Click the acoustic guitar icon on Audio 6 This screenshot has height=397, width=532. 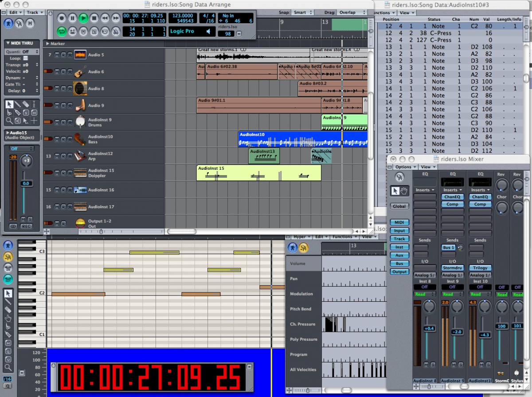(80, 72)
